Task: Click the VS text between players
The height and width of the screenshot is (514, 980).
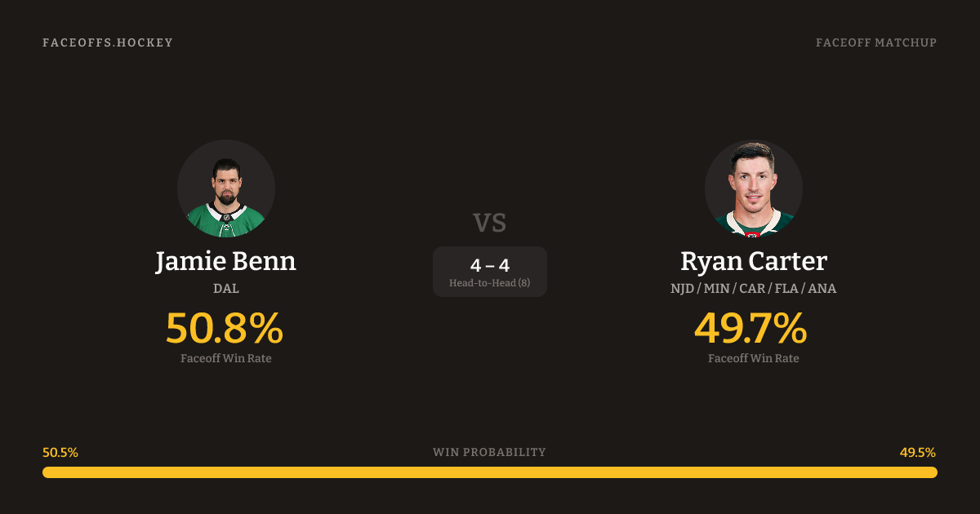Action: click(x=490, y=222)
